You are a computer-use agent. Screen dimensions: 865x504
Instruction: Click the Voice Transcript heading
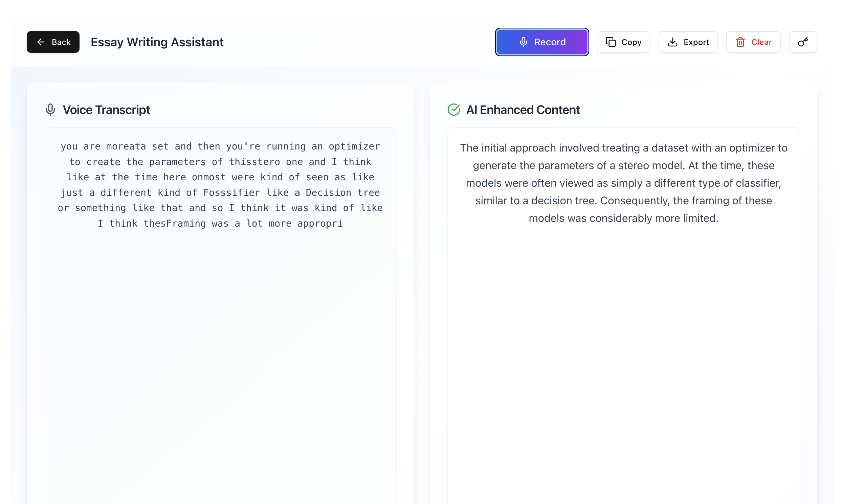point(106,110)
